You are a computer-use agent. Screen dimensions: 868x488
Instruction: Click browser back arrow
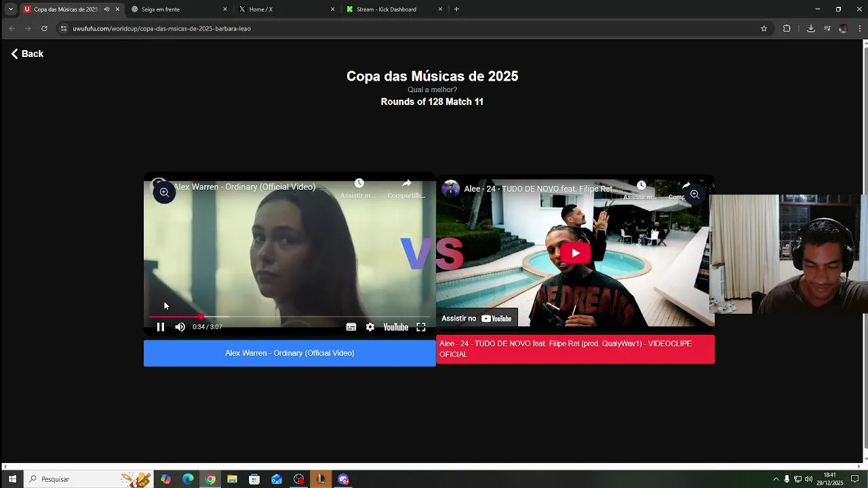(x=12, y=28)
